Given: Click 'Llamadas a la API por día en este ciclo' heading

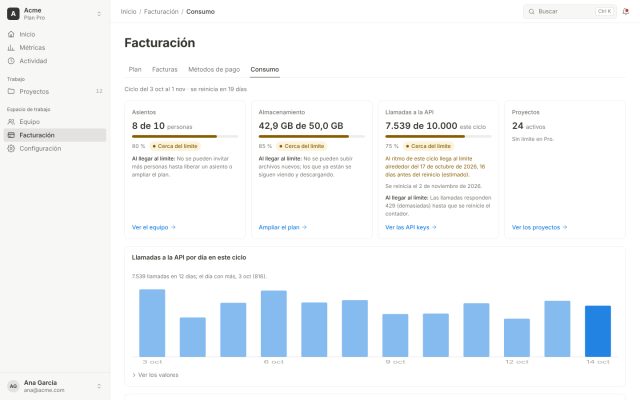Looking at the screenshot, I should (189, 258).
